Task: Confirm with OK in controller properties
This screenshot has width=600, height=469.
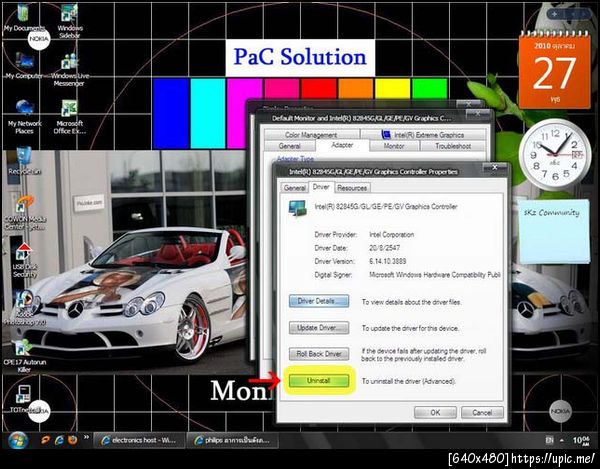Action: tap(435, 412)
